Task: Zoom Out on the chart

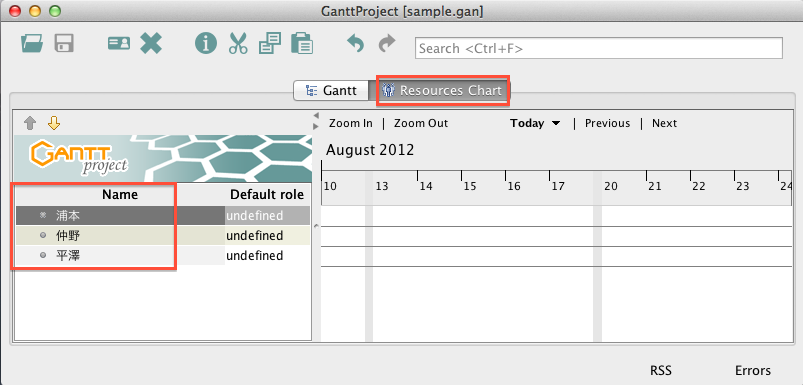Action: click(421, 123)
